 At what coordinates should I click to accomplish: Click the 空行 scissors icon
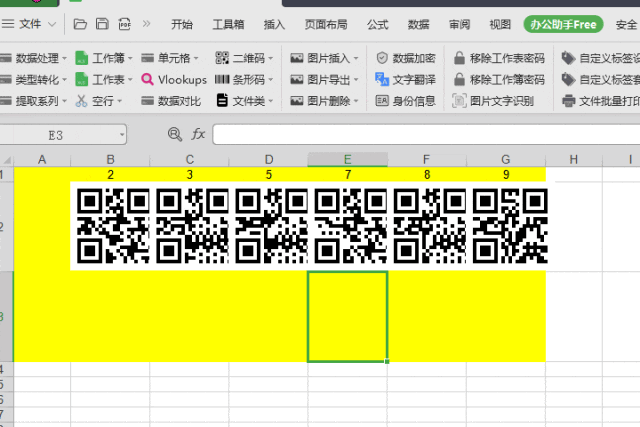(x=82, y=100)
